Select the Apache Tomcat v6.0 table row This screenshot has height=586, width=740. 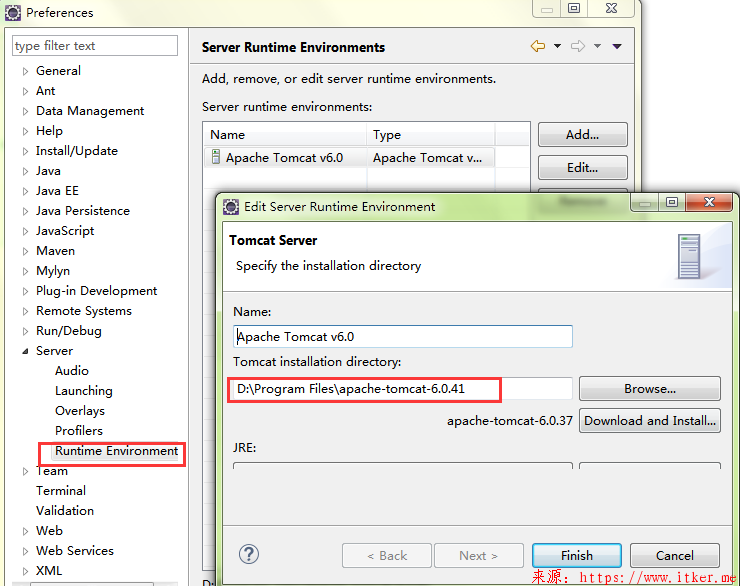click(349, 158)
